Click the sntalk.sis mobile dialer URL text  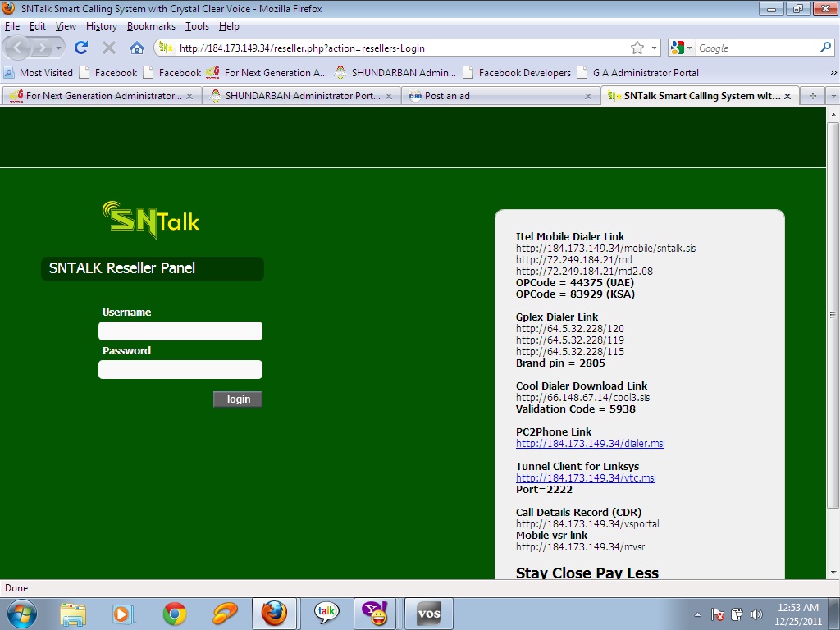[605, 248]
